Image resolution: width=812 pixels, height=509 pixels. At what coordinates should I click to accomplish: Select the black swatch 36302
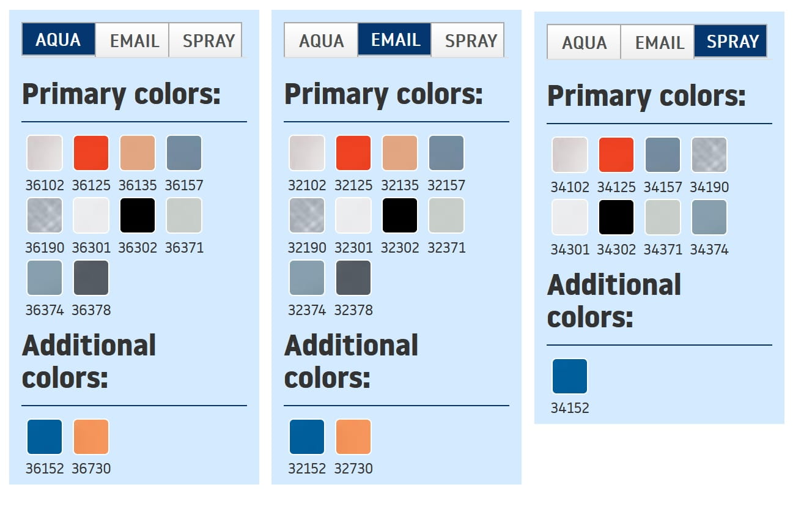(x=138, y=215)
